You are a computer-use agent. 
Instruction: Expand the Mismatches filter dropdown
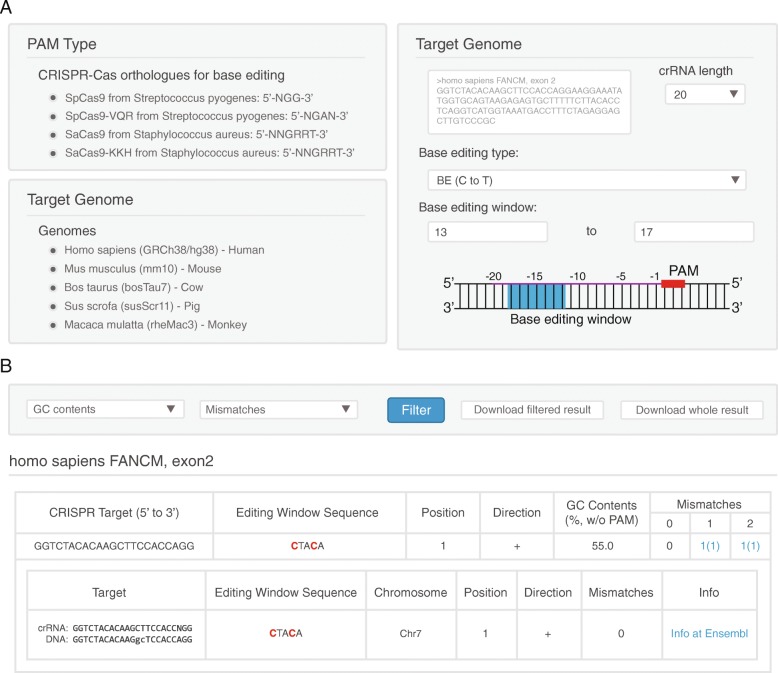coord(278,409)
